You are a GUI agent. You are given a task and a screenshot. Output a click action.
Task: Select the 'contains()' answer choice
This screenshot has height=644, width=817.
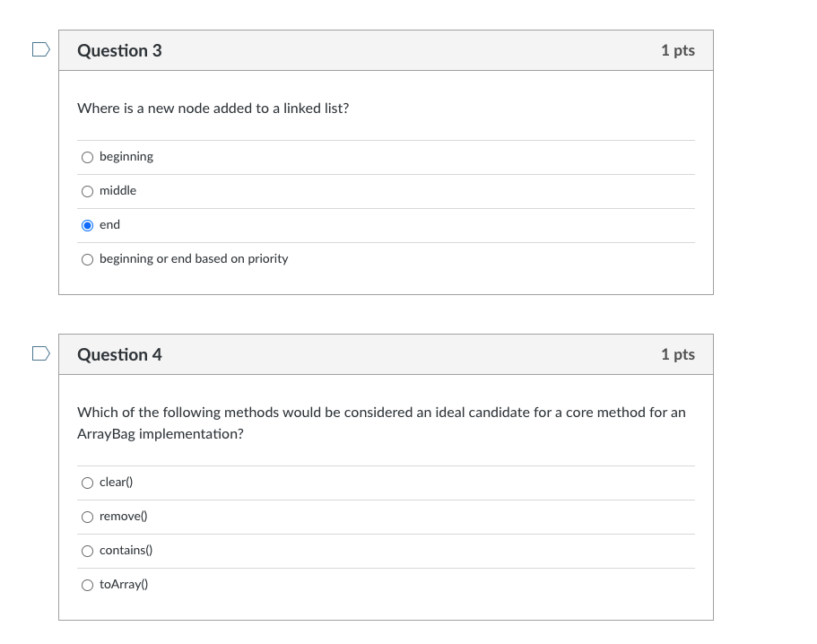click(87, 551)
